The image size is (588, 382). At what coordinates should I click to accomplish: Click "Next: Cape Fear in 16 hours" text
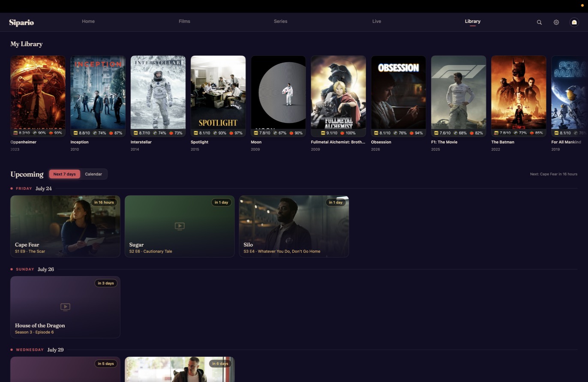pyautogui.click(x=554, y=174)
